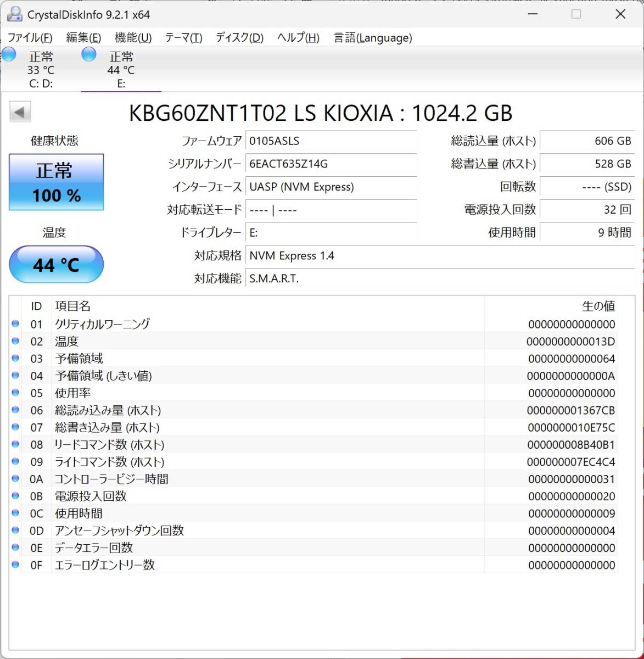The width and height of the screenshot is (644, 659).
Task: Select the コントローラービジー時間 attribute name
Action: click(111, 479)
